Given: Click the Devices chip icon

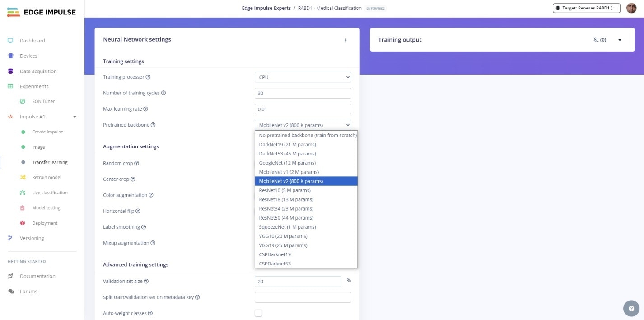Looking at the screenshot, I should coord(10,56).
